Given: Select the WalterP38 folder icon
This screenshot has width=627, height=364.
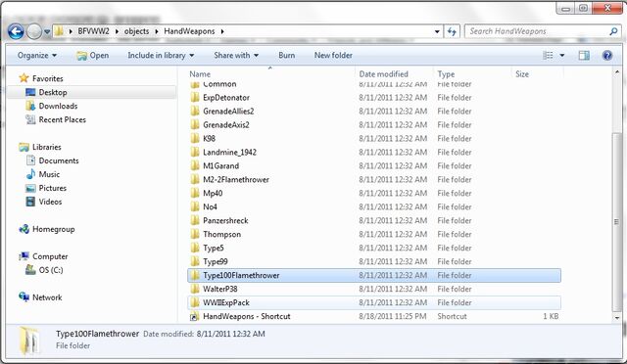Looking at the screenshot, I should [195, 289].
